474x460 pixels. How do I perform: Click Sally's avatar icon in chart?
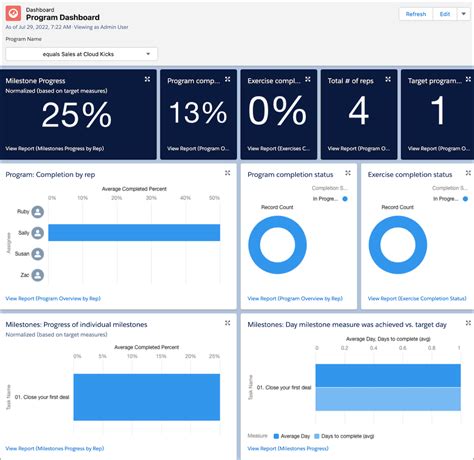point(38,233)
